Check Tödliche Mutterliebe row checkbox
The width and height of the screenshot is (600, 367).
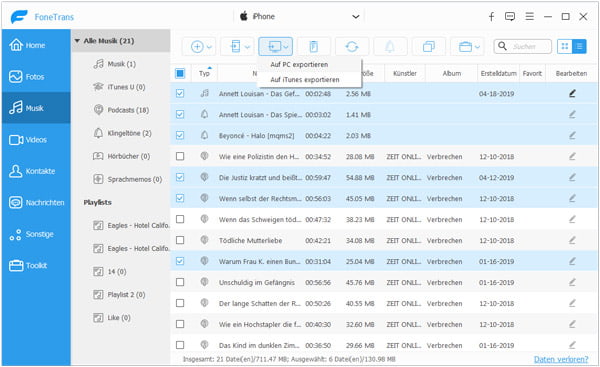tap(180, 240)
